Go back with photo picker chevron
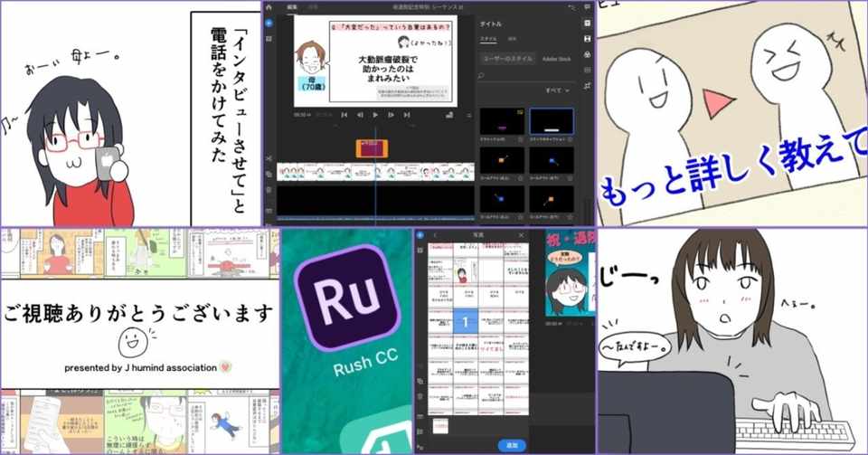This screenshot has width=868, height=455. 435,235
